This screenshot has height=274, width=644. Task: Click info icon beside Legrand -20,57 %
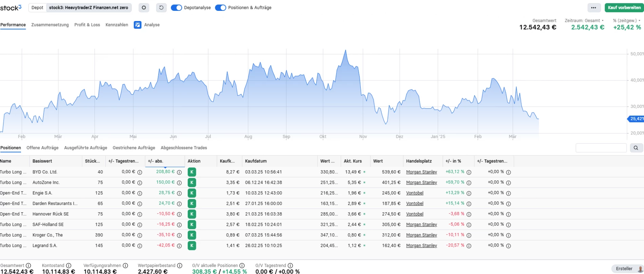pos(469,246)
